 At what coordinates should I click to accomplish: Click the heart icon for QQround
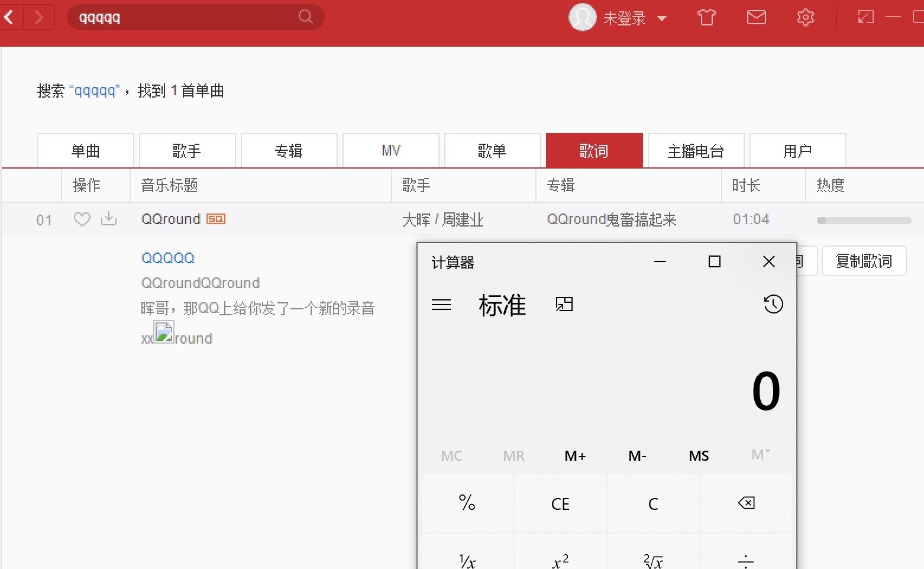tap(82, 219)
